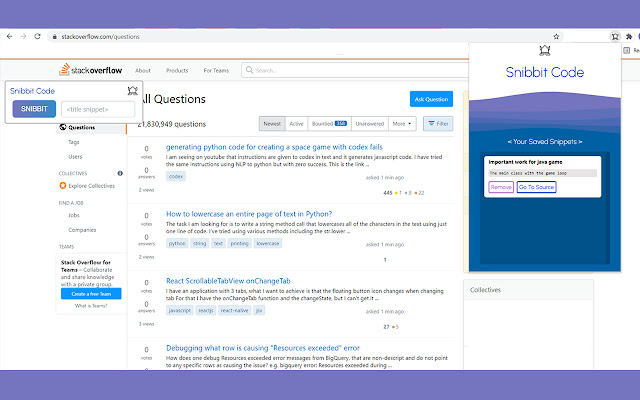
Task: Focus the title snippet input field
Action: pos(98,109)
